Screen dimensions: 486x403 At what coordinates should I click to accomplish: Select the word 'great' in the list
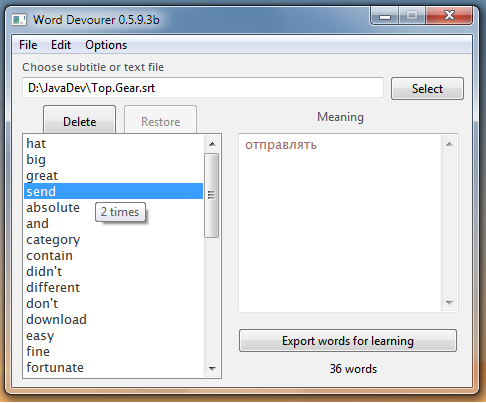[x=113, y=176]
